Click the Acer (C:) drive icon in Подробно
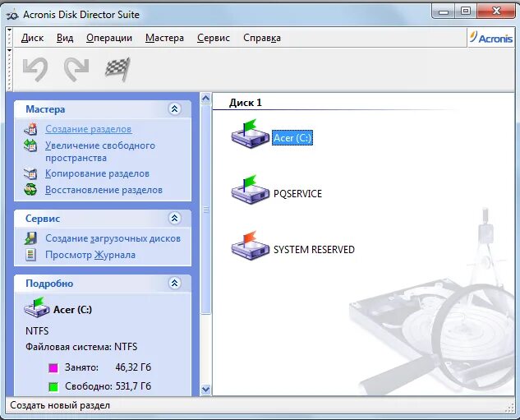The image size is (520, 420). [x=36, y=307]
